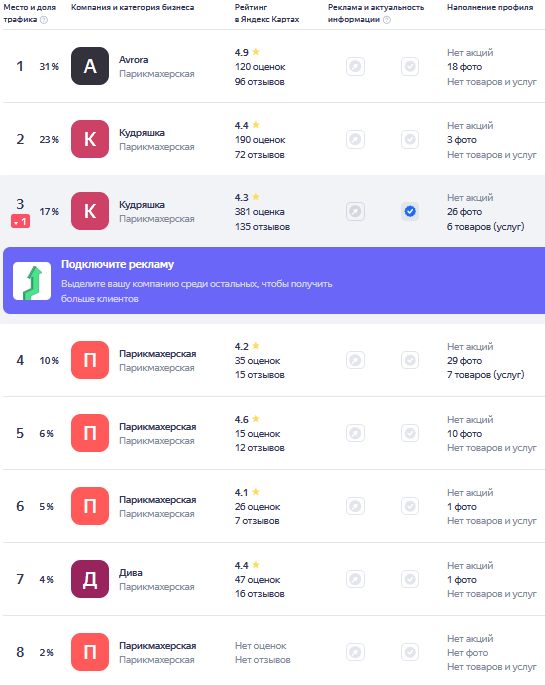Click 135 отзывов in the third row
Screen dimensions: 545x685
point(262,227)
